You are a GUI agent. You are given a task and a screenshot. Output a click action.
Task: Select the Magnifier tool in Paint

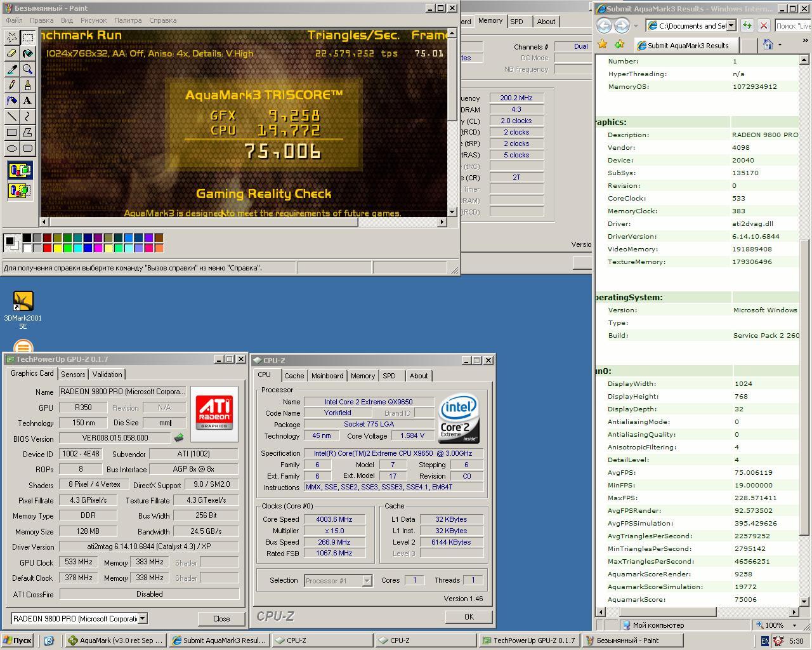point(27,69)
